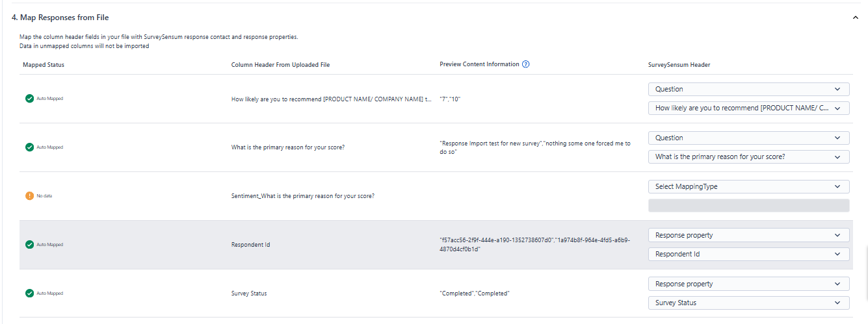Click the disabled grey field under Select MappingType

[748, 206]
